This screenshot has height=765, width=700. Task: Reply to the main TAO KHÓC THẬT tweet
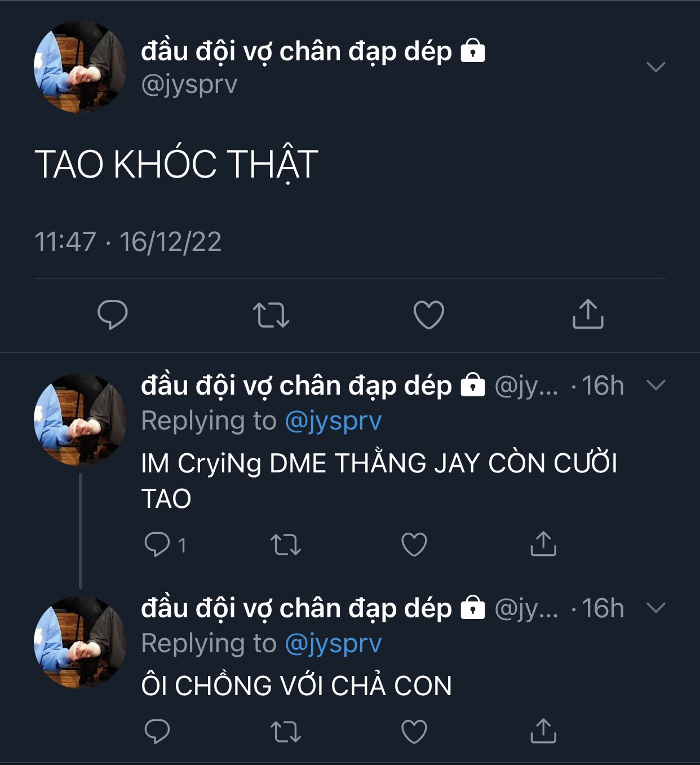pos(113,315)
